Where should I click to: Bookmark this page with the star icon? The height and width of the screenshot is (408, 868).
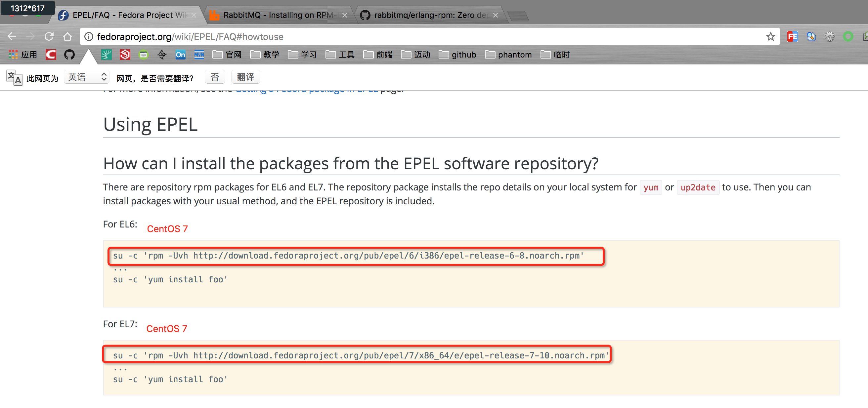tap(770, 36)
